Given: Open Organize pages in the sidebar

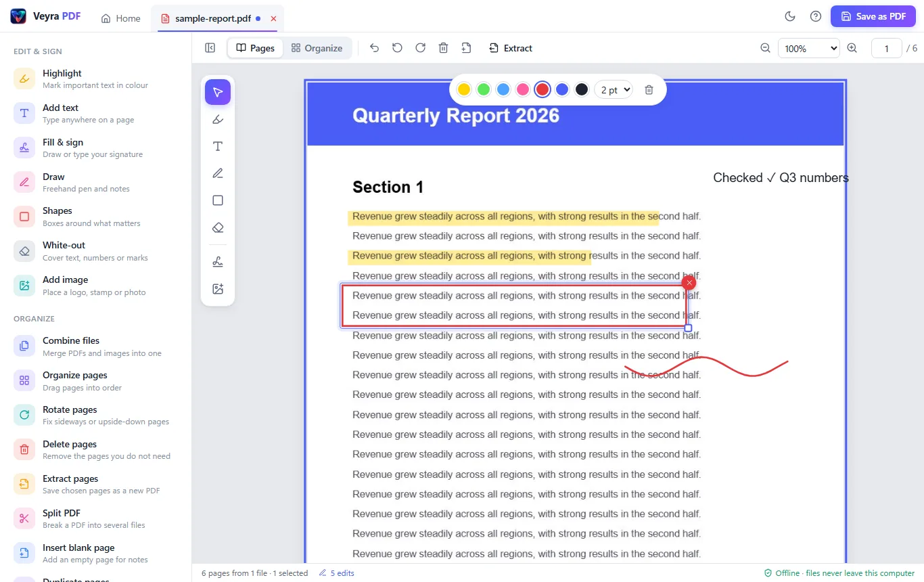Looking at the screenshot, I should [95, 380].
